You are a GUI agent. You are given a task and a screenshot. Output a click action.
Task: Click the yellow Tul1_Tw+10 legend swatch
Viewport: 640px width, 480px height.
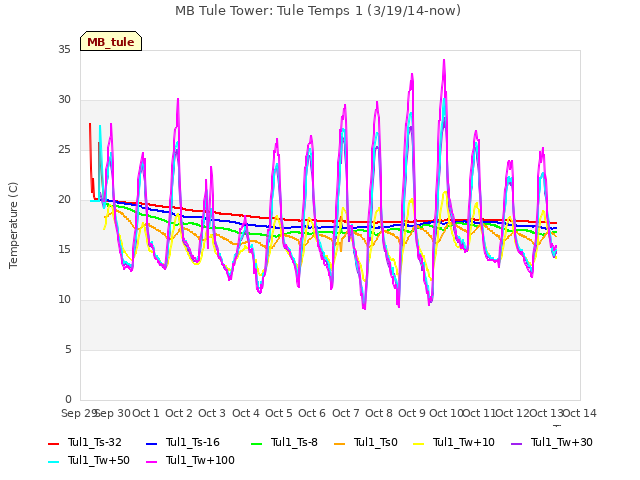point(419,443)
